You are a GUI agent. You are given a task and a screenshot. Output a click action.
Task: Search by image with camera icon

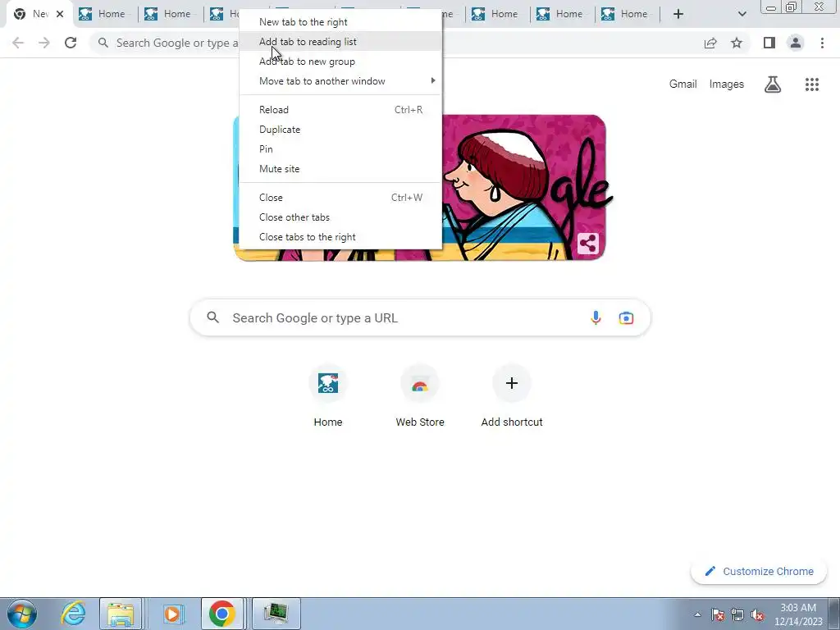pyautogui.click(x=626, y=317)
